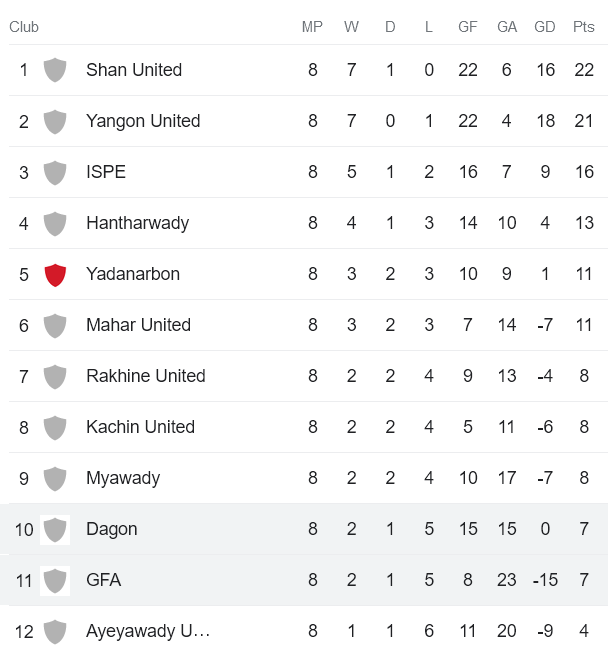Viewport: 608px width, 662px height.
Task: Click Ayeyawady's crest icon in row 12
Action: (55, 631)
